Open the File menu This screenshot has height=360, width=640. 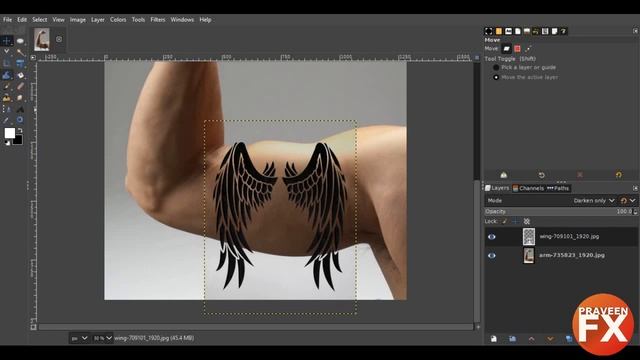7,20
